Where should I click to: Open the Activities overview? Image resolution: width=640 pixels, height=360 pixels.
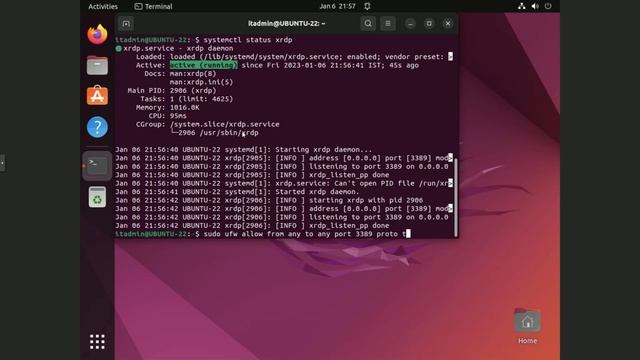[x=103, y=7]
